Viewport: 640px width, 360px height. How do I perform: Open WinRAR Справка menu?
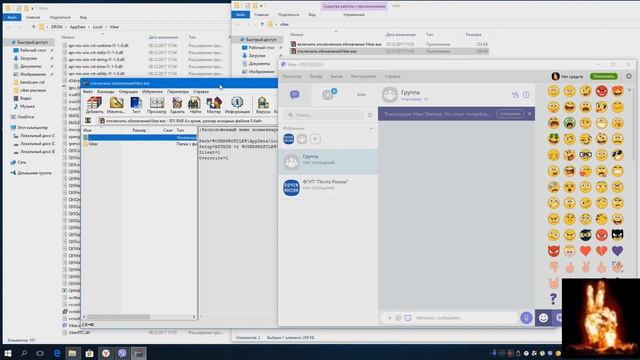[x=201, y=92]
